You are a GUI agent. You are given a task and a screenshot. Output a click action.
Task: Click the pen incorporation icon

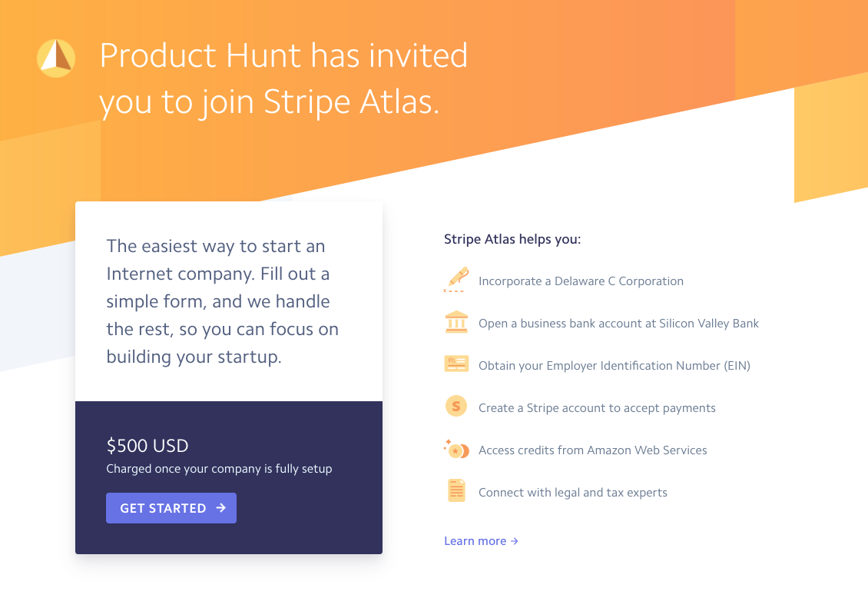(x=456, y=280)
